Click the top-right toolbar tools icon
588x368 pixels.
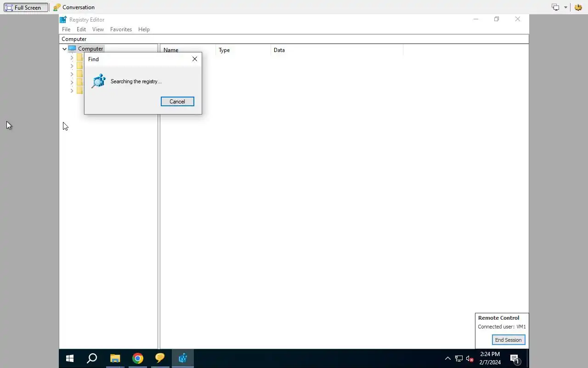click(x=578, y=7)
